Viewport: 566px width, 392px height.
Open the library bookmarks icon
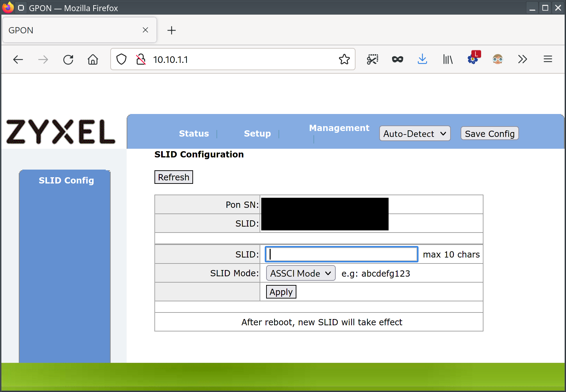[x=448, y=59]
